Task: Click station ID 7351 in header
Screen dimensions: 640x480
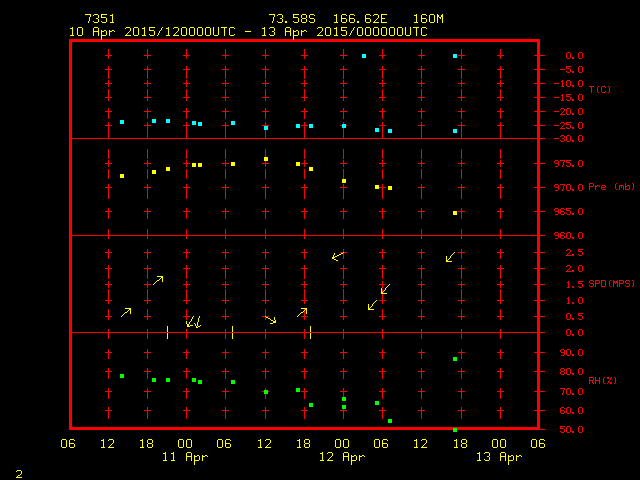Action: pos(100,19)
